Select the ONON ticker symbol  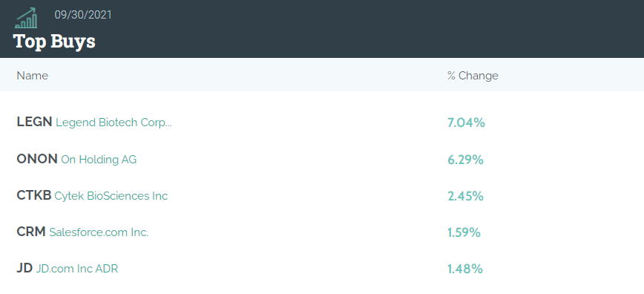(x=37, y=159)
